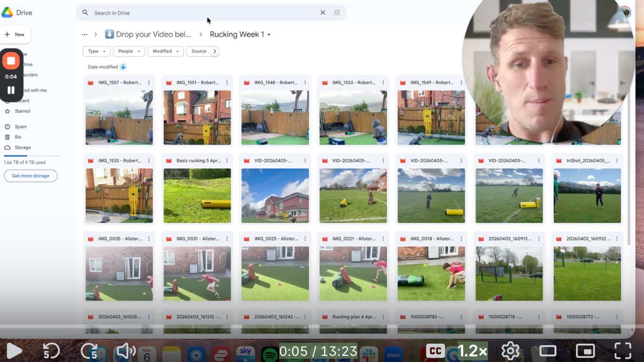The height and width of the screenshot is (362, 644).
Task: Open Spam in the Drive sidebar
Action: (21, 127)
